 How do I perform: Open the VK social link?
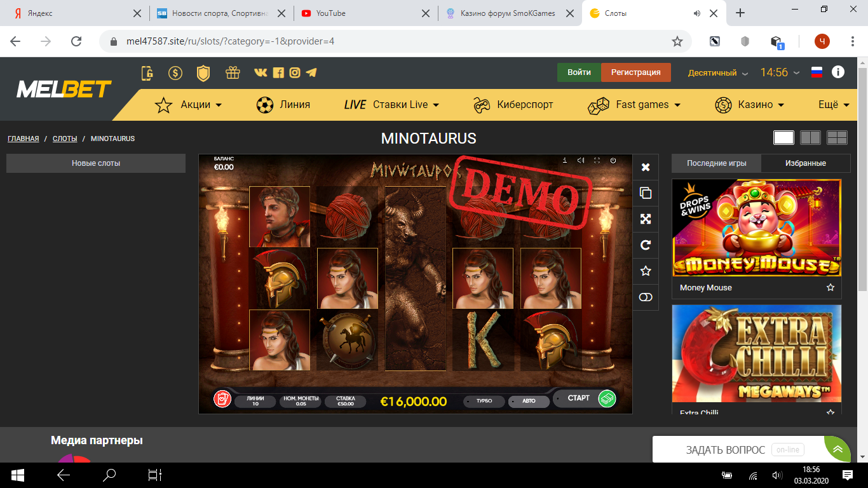pos(261,72)
